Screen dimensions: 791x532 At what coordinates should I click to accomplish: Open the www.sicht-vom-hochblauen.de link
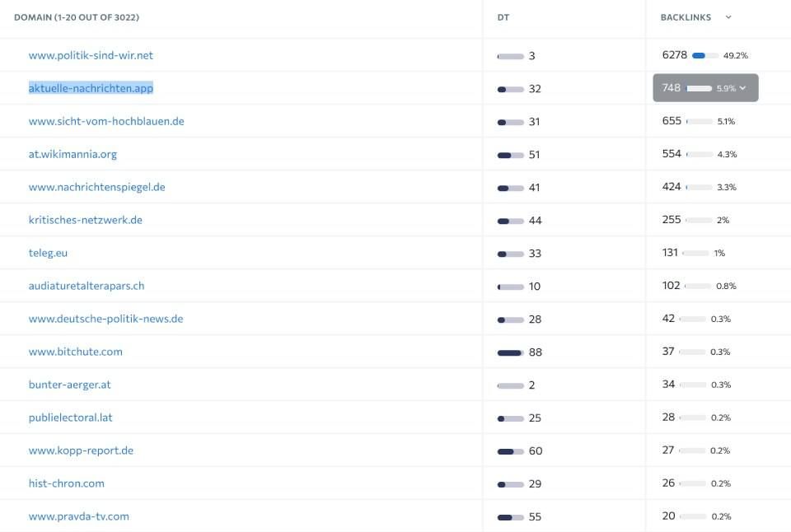coord(106,121)
